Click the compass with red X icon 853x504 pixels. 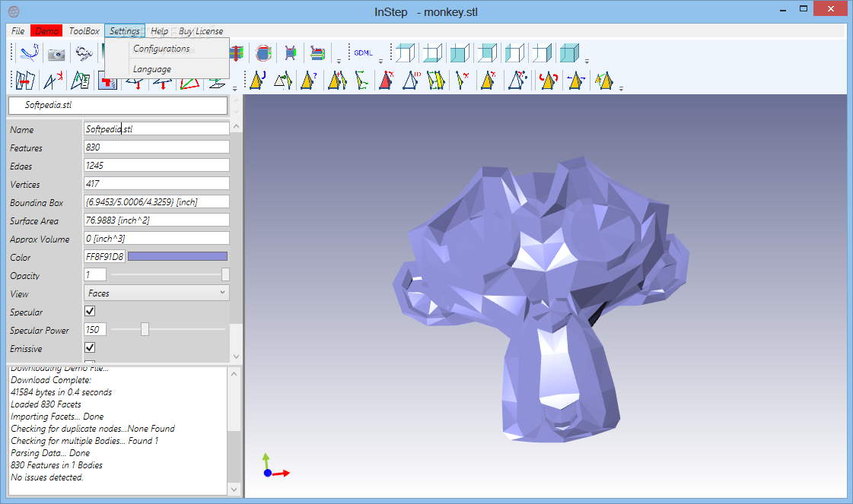pos(53,81)
